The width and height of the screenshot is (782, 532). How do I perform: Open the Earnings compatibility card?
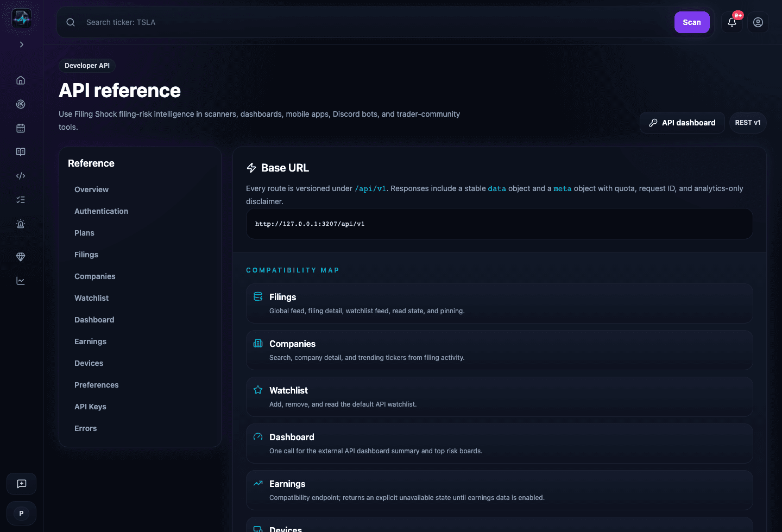pos(500,490)
